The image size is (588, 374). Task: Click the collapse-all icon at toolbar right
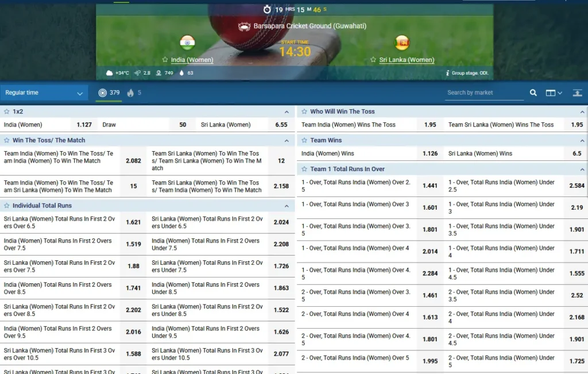pyautogui.click(x=578, y=92)
